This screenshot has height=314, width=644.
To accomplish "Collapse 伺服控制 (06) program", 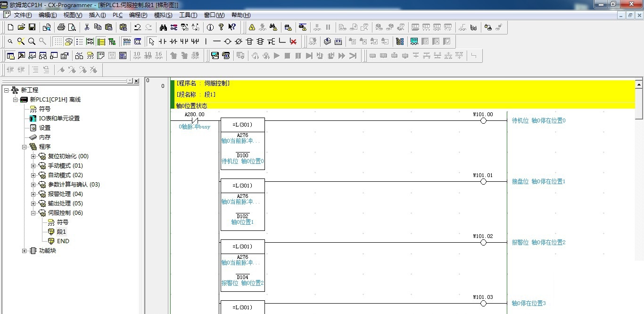I will (x=33, y=213).
